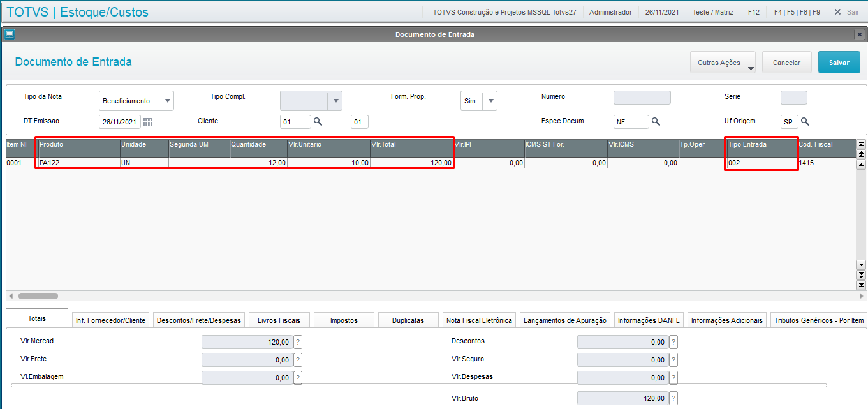Image resolution: width=868 pixels, height=409 pixels.
Task: Expand the Tipo da Nota dropdown
Action: pos(167,101)
